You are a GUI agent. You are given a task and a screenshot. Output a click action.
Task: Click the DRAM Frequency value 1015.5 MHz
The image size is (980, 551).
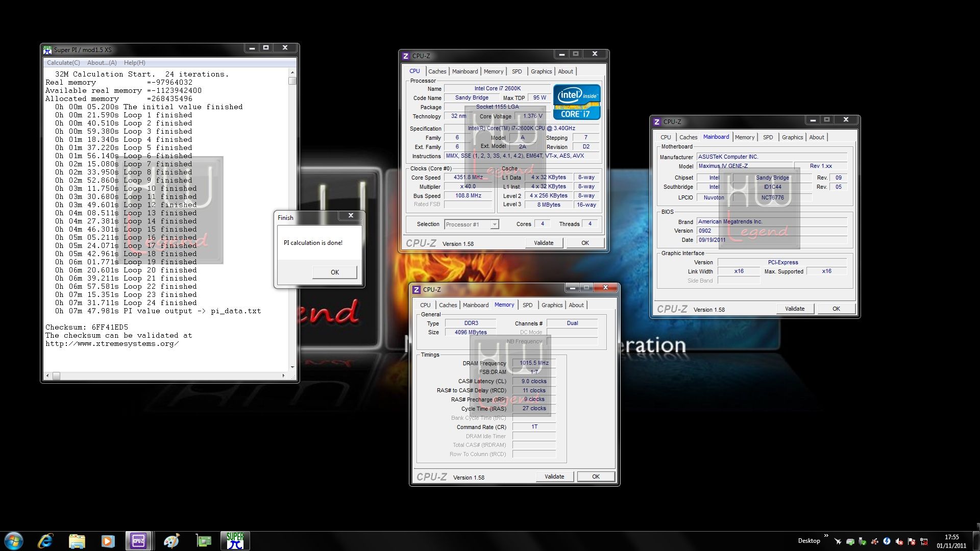click(x=534, y=363)
